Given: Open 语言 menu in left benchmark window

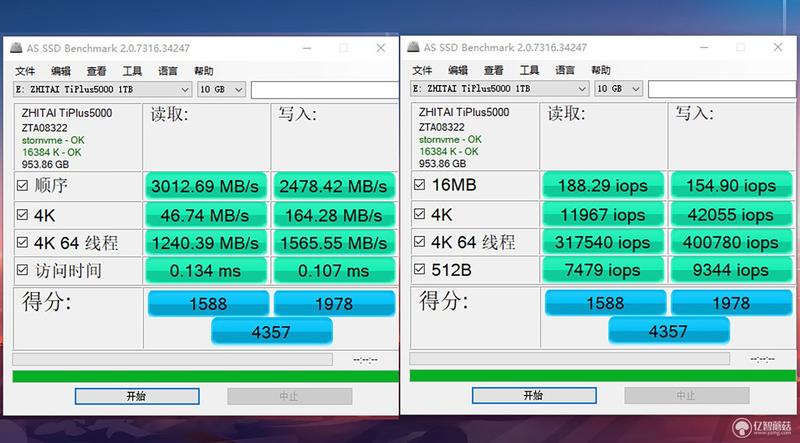Looking at the screenshot, I should pyautogui.click(x=168, y=71).
